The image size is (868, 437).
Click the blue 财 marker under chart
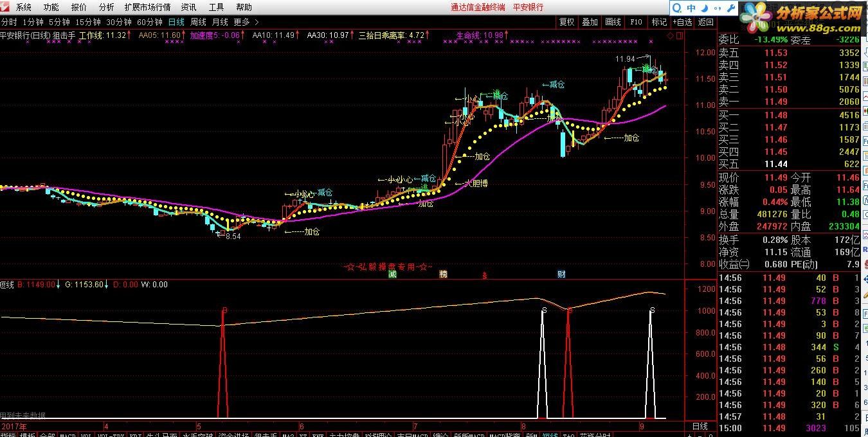click(x=561, y=274)
